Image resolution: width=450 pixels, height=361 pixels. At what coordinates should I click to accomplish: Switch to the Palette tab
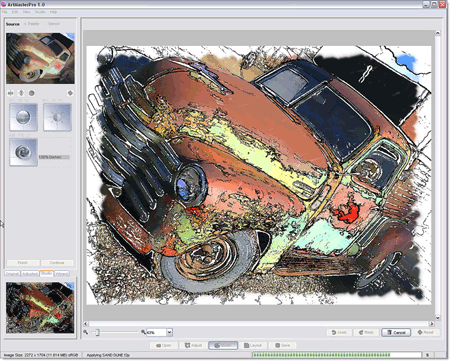tap(32, 24)
